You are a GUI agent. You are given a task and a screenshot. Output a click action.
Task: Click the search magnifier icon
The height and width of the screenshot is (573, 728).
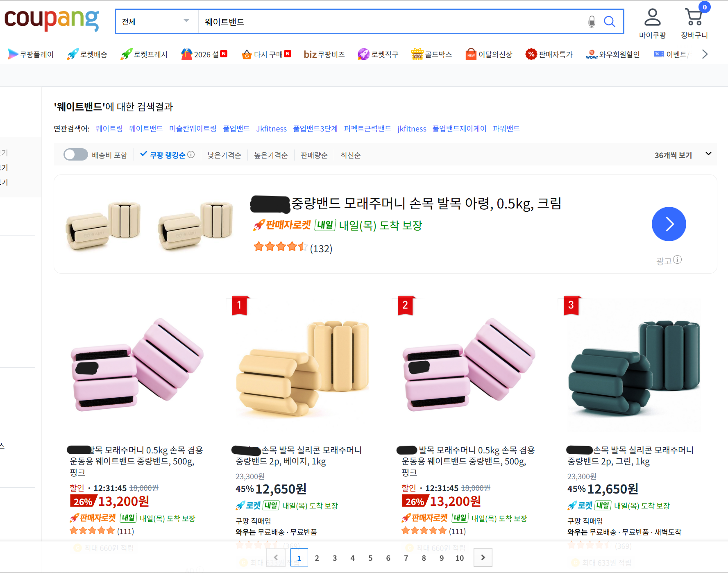pyautogui.click(x=610, y=21)
